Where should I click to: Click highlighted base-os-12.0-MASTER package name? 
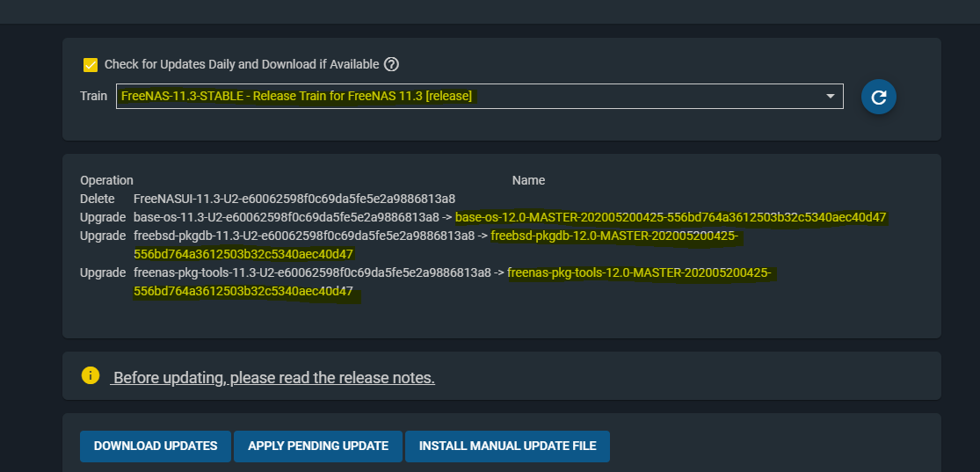[671, 218]
